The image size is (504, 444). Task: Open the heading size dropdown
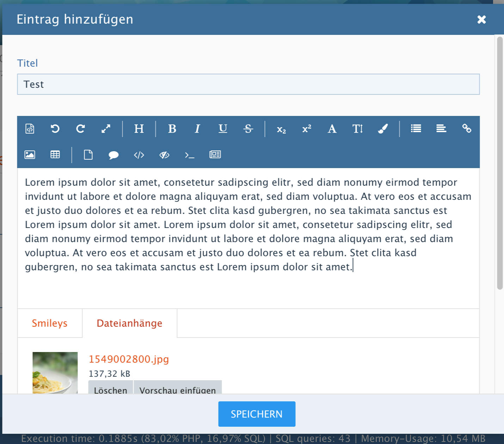tap(139, 129)
